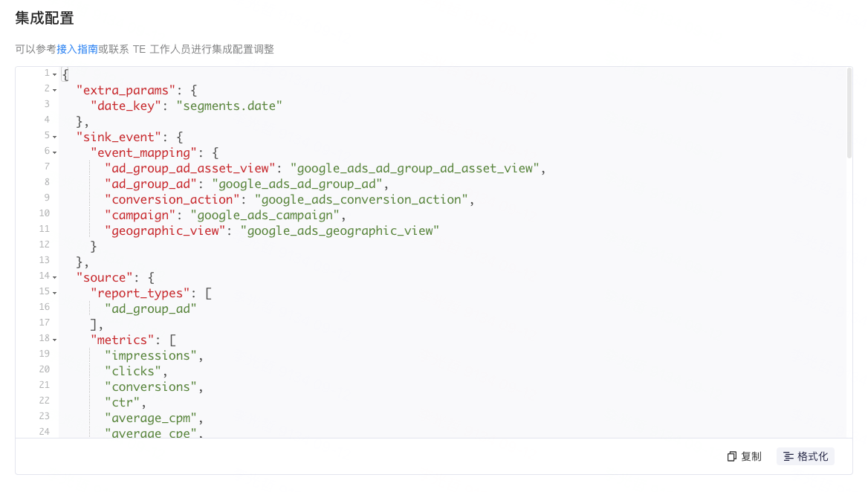Click the "geographic_view" key

166,231
